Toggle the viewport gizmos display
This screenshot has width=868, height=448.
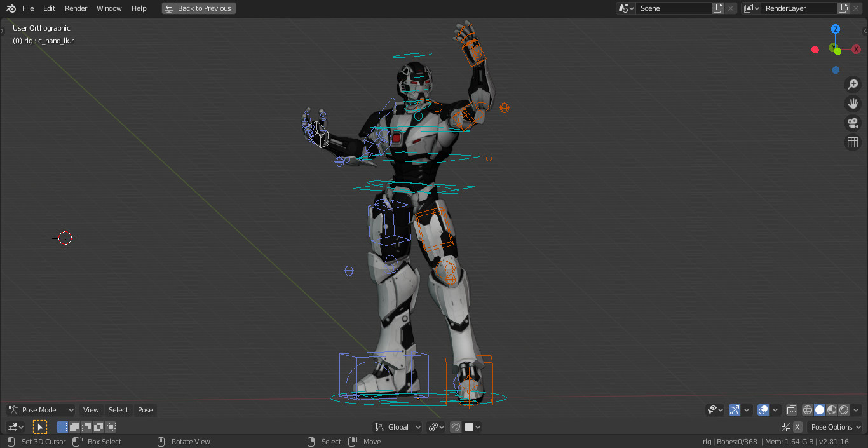pos(735,410)
